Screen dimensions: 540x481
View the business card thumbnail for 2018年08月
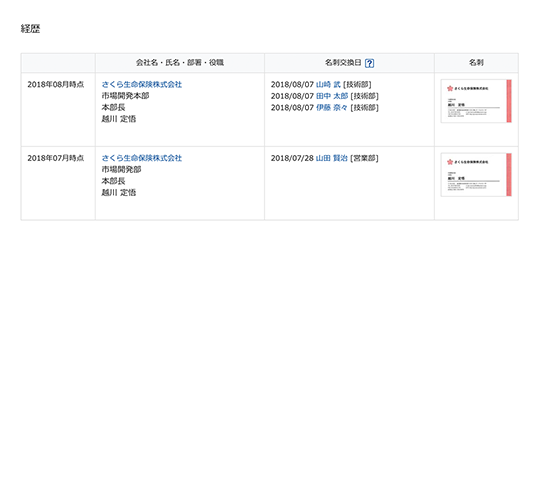(x=476, y=101)
